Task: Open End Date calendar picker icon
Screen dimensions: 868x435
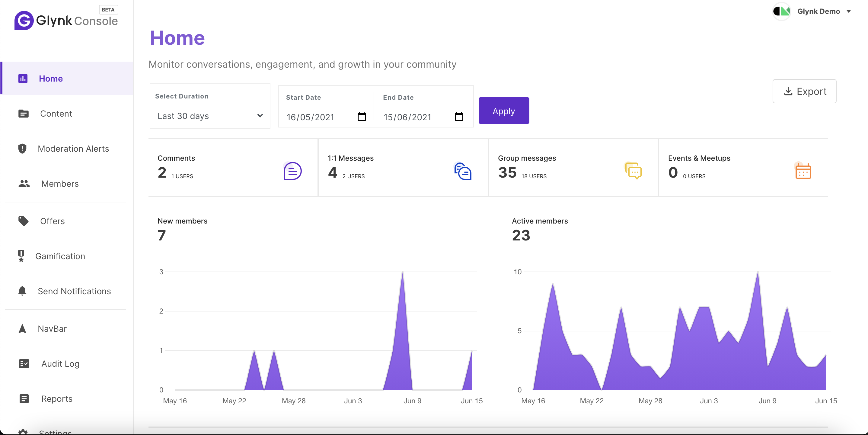Action: (459, 117)
